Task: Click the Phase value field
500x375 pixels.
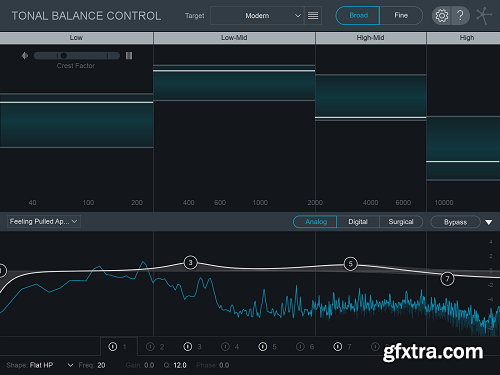Action: (x=224, y=365)
